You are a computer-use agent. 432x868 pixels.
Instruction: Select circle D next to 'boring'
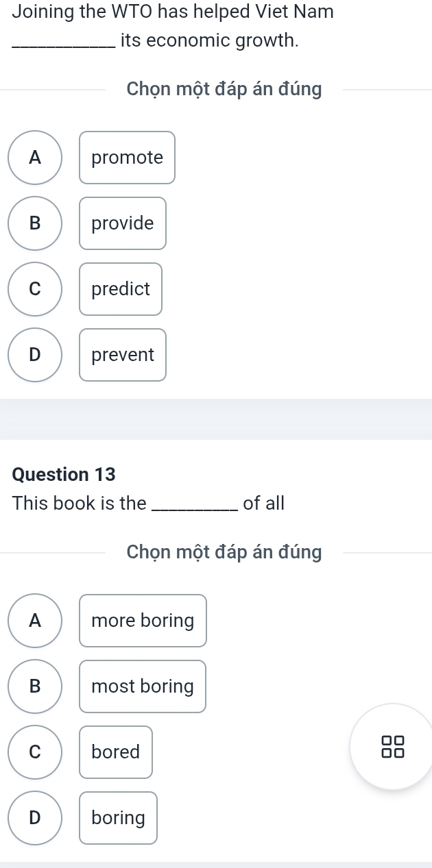coord(36,818)
